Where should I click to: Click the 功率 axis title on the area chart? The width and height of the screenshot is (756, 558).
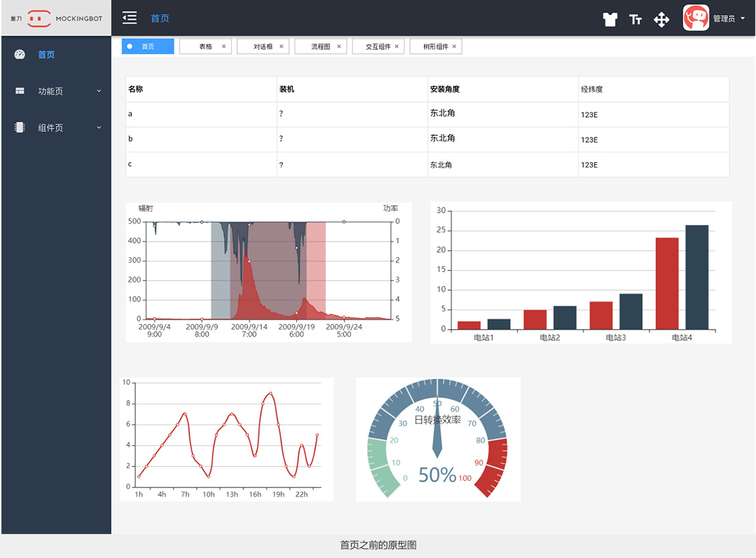click(x=390, y=209)
